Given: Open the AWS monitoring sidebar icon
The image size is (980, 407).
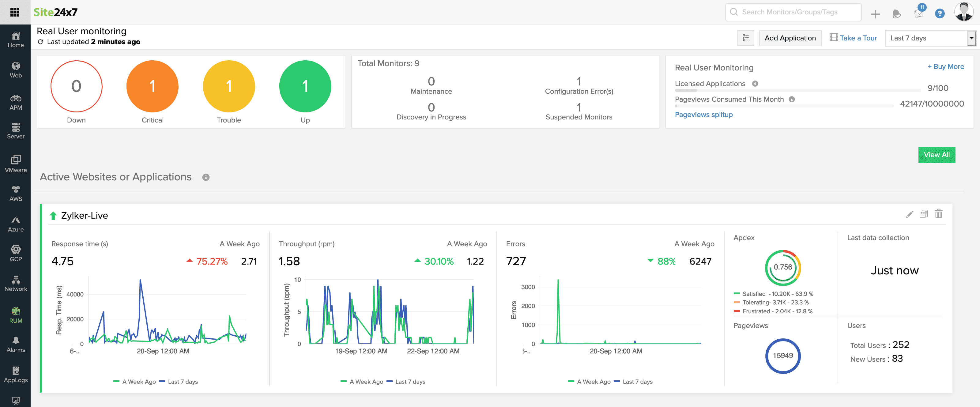Looking at the screenshot, I should (x=16, y=192).
